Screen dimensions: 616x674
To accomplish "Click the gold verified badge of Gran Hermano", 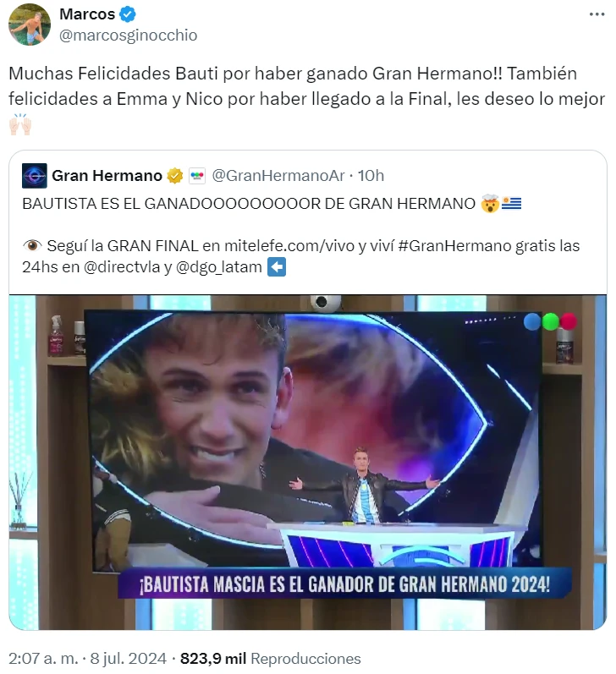I will (x=174, y=176).
